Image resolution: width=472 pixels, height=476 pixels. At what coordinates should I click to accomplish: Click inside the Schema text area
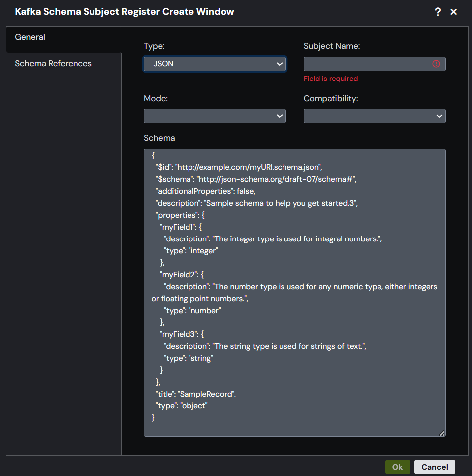click(x=294, y=292)
